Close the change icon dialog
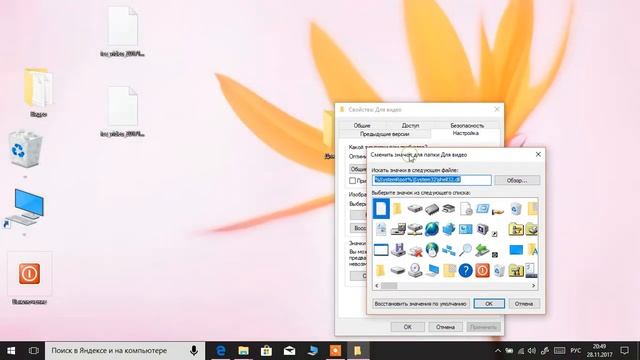This screenshot has width=640, height=360. pos(538,154)
